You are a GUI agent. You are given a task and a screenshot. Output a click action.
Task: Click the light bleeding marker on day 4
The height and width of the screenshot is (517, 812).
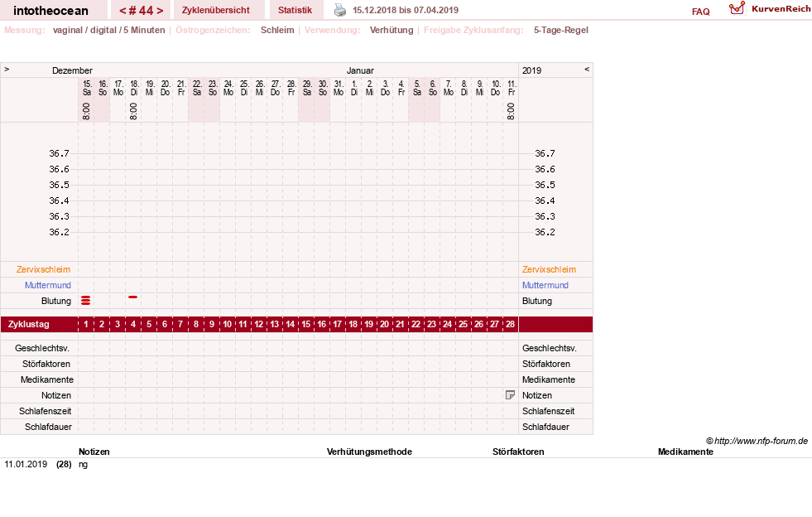pyautogui.click(x=133, y=297)
